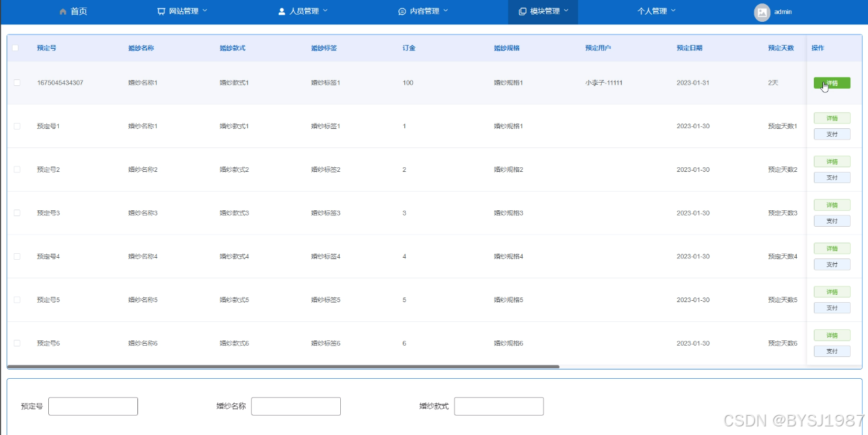Screen dimensions: 868x435
Task: Click 支付 for the 预定号4 row
Action: [x=832, y=264]
